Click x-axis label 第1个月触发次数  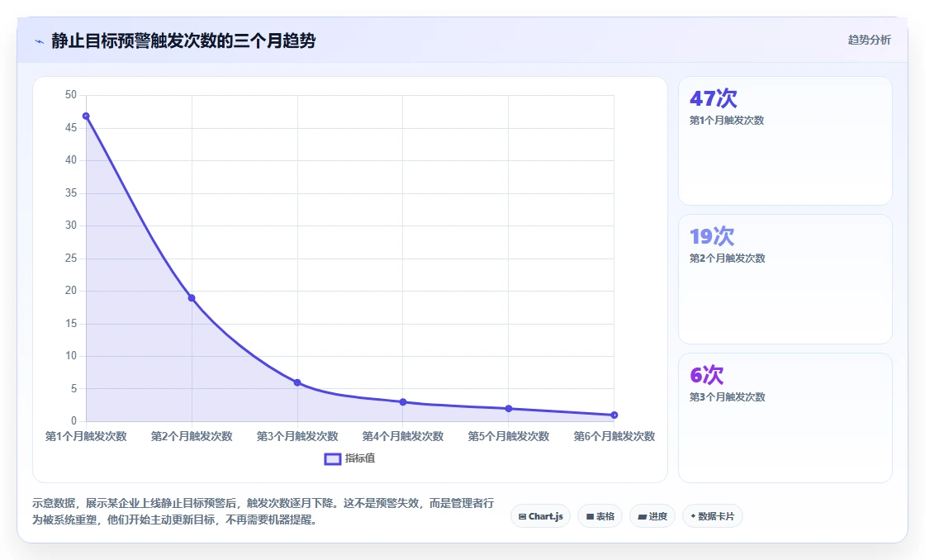click(x=86, y=436)
